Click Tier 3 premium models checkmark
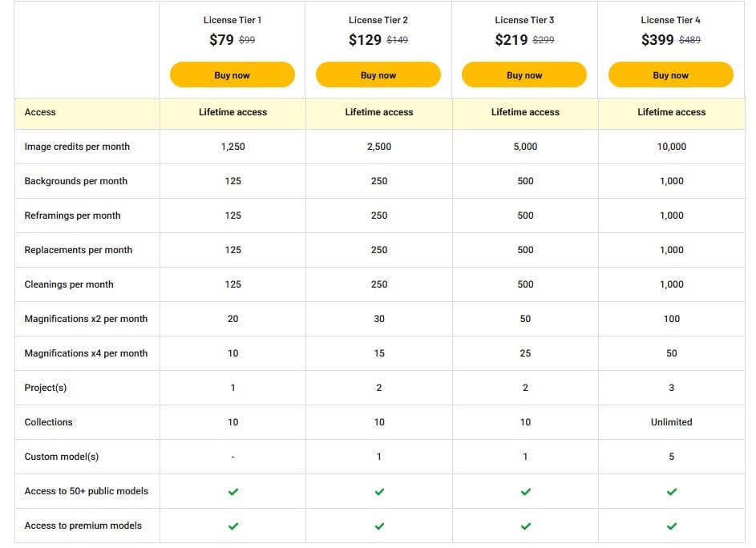 (526, 526)
